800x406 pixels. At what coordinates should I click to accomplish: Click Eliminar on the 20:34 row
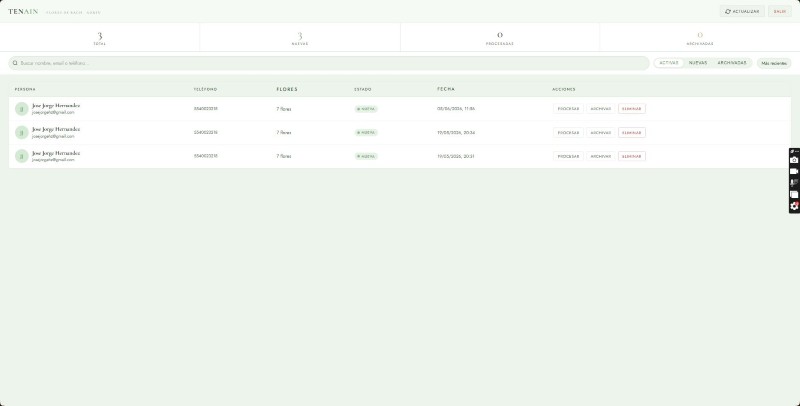coord(632,133)
